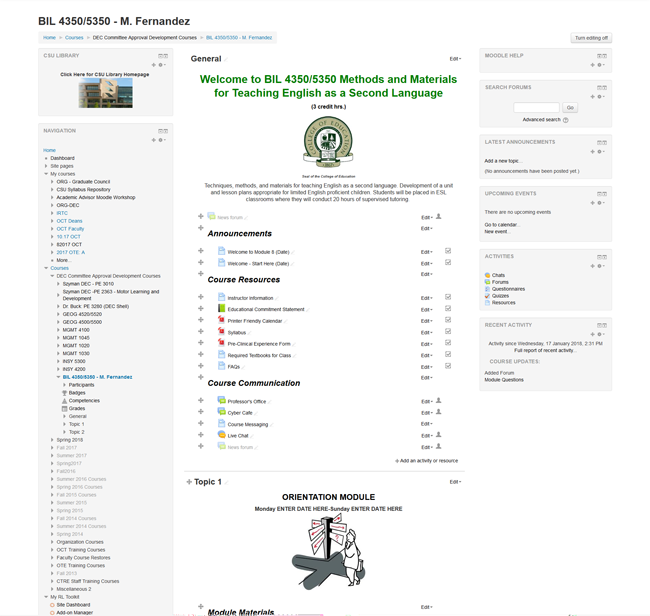Click the group mode icon for Cyber Cafe
650x616 pixels.
point(439,412)
